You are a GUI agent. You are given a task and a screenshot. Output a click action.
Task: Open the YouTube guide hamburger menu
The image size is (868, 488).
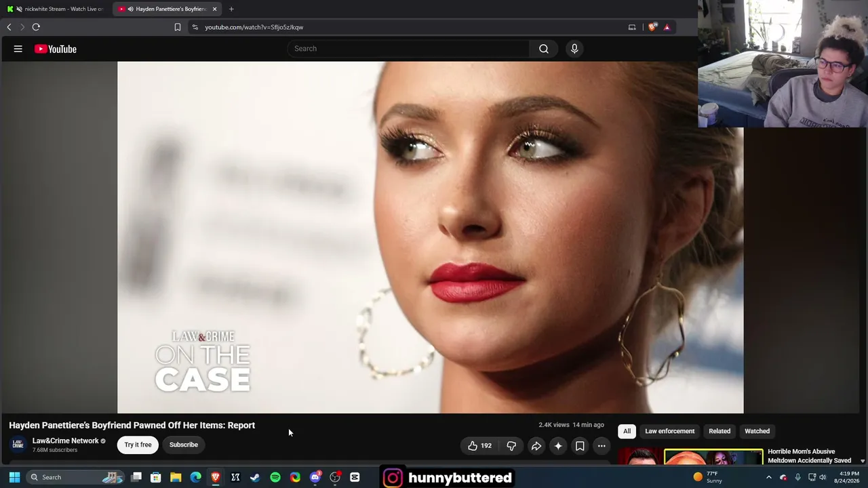[x=18, y=49]
